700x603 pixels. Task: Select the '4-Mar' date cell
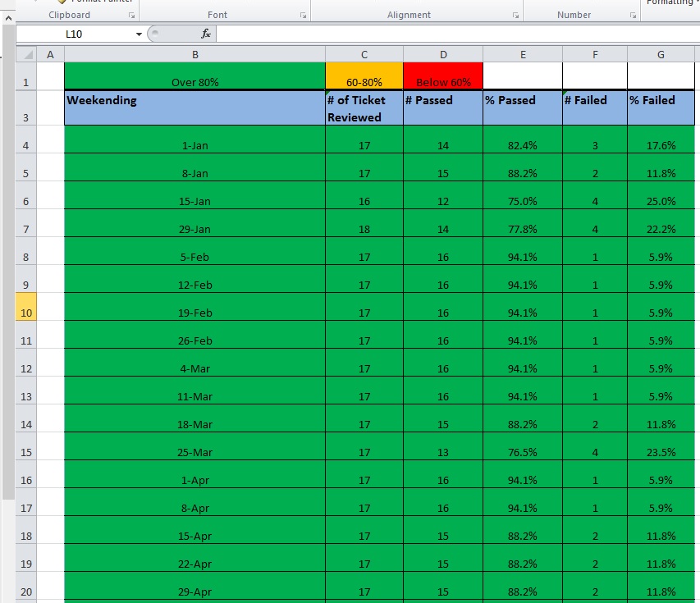(195, 363)
